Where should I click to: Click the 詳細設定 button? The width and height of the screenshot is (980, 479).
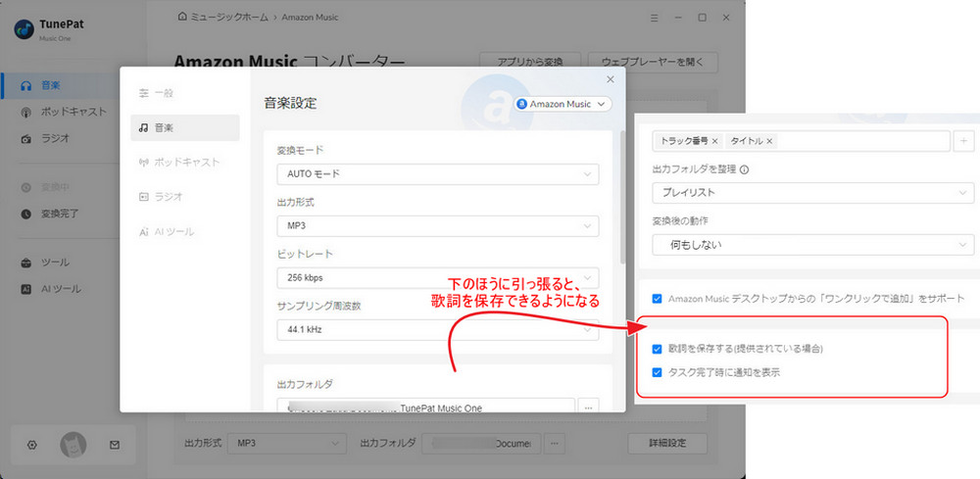pos(667,444)
